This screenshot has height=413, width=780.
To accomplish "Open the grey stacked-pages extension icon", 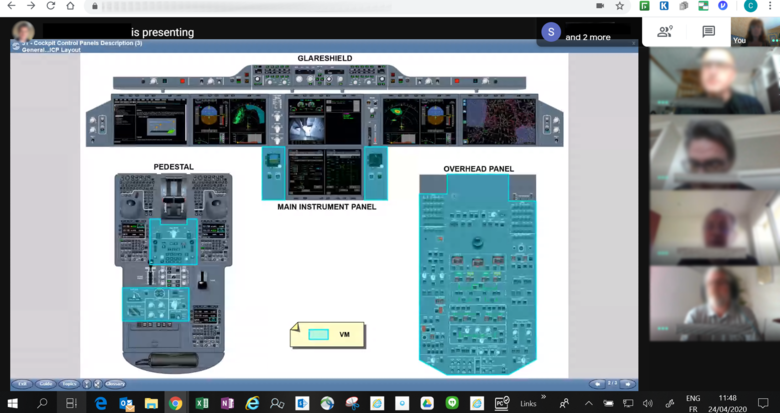I will click(x=683, y=6).
